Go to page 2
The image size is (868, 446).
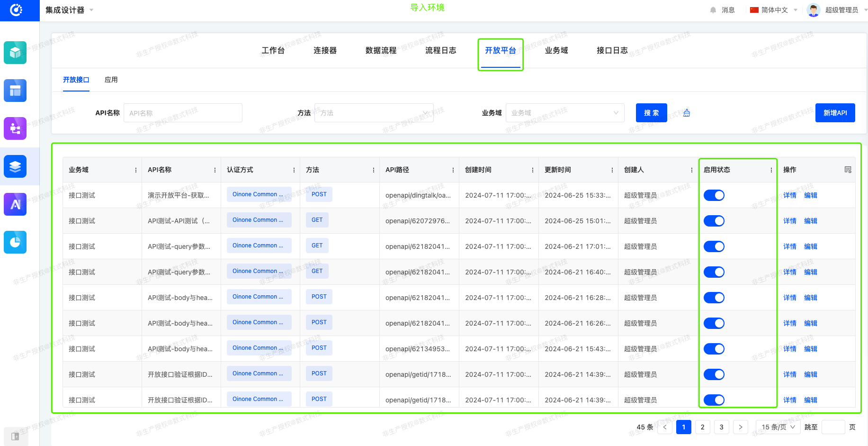click(703, 427)
